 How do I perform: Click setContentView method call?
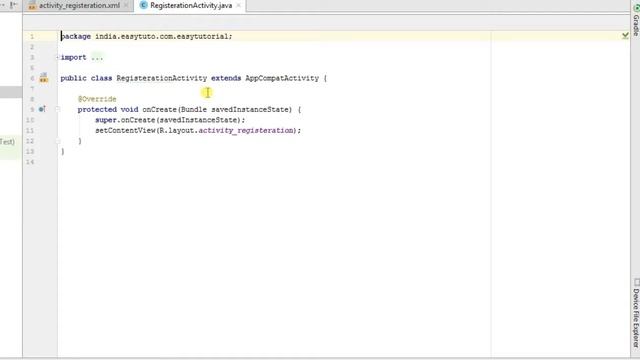point(125,131)
